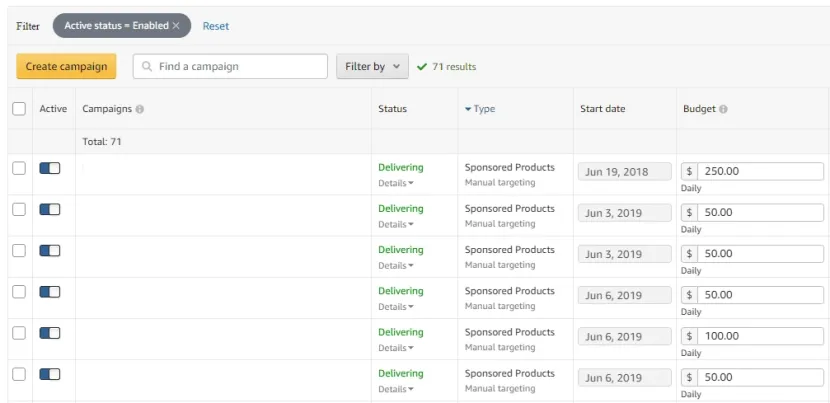830x403 pixels.
Task: Check the box for the 250.00 budget row
Action: pos(19,168)
